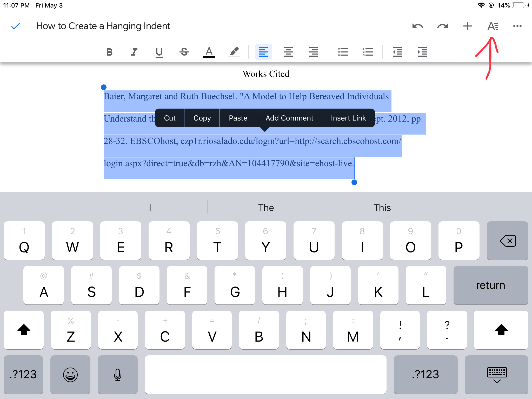
Task: Open the highlight color marker
Action: pyautogui.click(x=234, y=52)
